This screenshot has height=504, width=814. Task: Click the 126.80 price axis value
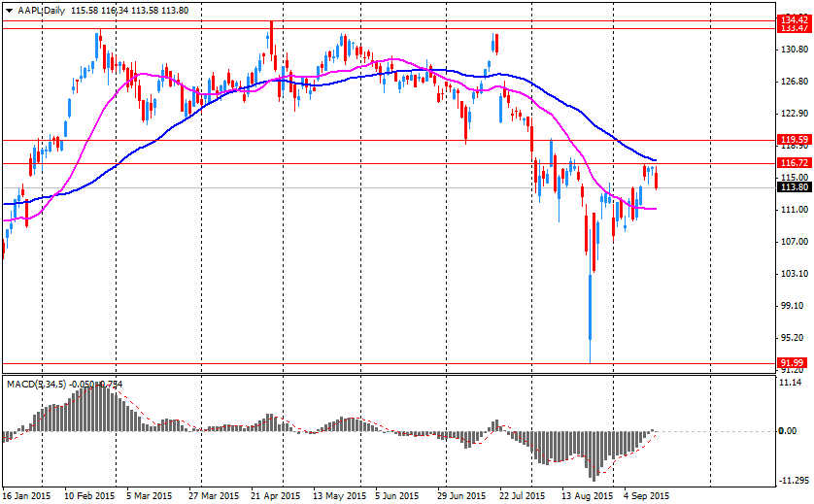(x=797, y=82)
